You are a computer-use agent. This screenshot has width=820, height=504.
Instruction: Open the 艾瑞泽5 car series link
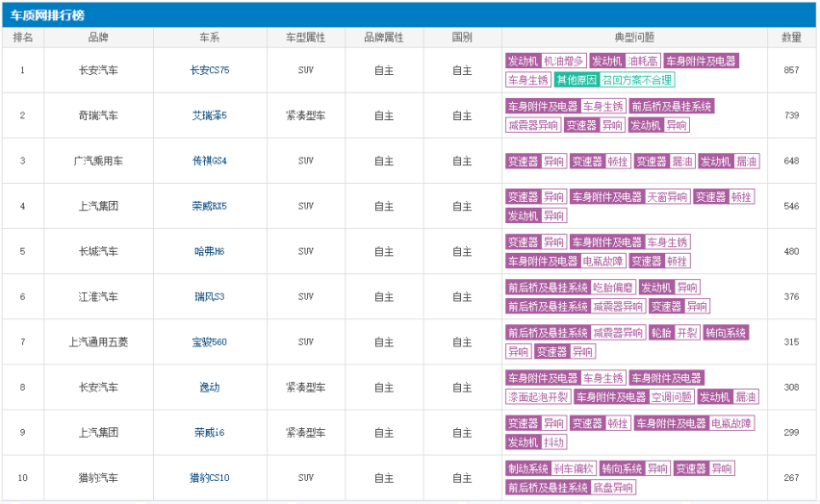coord(209,115)
